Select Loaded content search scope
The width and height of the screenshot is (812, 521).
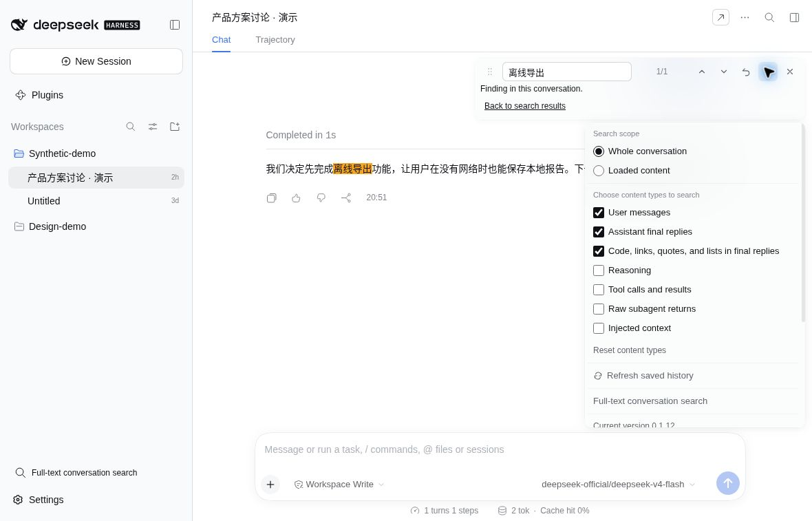point(599,171)
